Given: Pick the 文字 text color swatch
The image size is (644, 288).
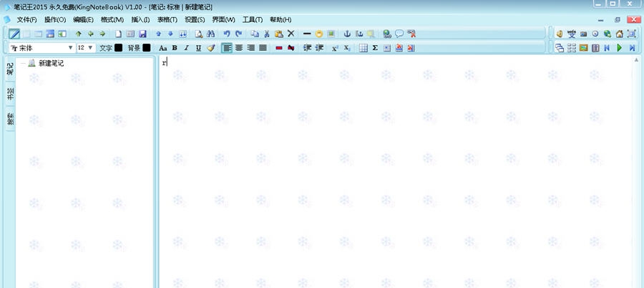Looking at the screenshot, I should pyautogui.click(x=118, y=48).
